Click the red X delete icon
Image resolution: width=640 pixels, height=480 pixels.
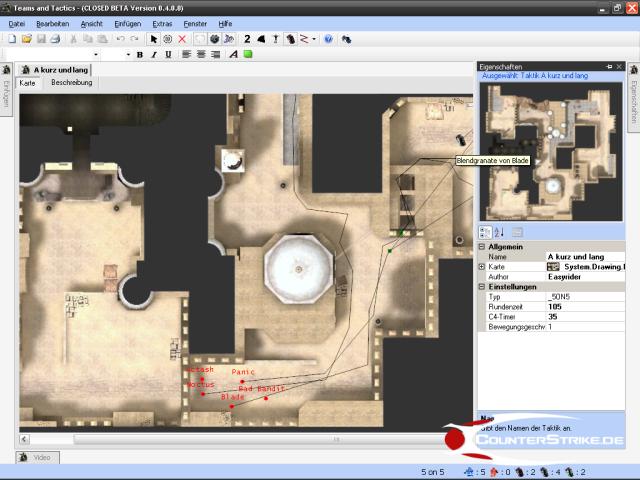click(182, 39)
